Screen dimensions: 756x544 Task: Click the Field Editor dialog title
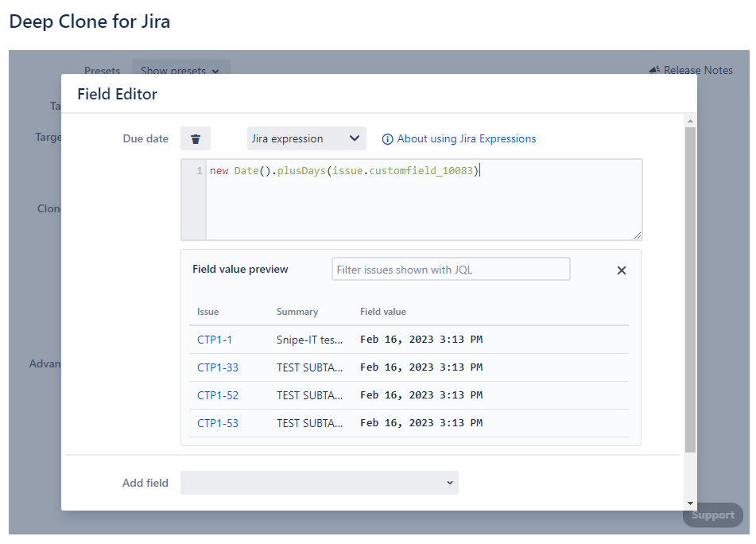(x=117, y=94)
